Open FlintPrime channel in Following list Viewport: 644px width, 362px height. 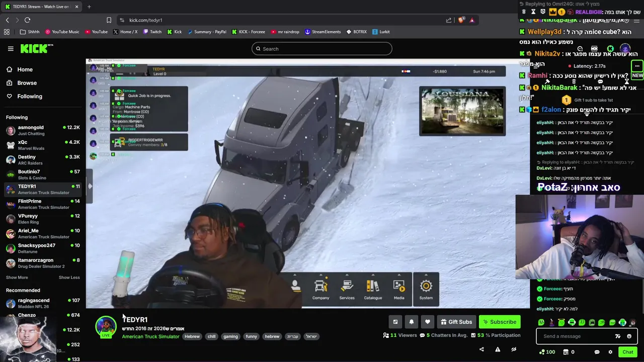point(43,204)
